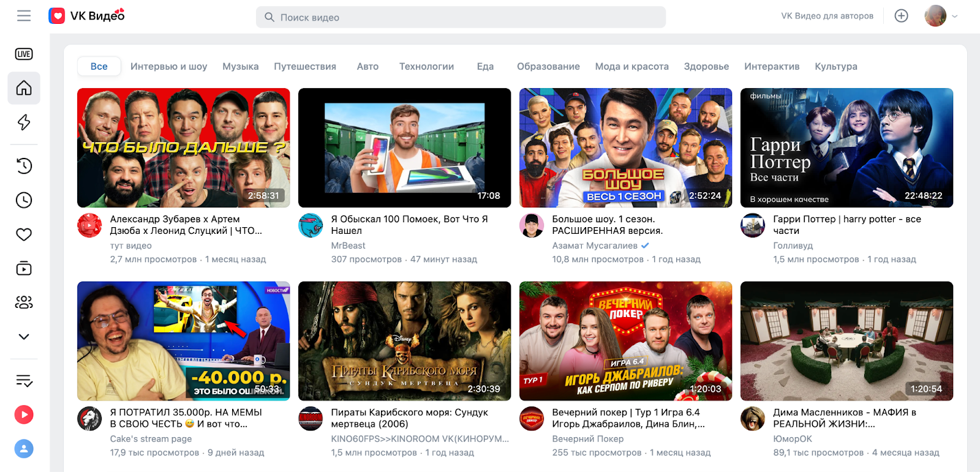Click the VK Видео logo

(86, 16)
